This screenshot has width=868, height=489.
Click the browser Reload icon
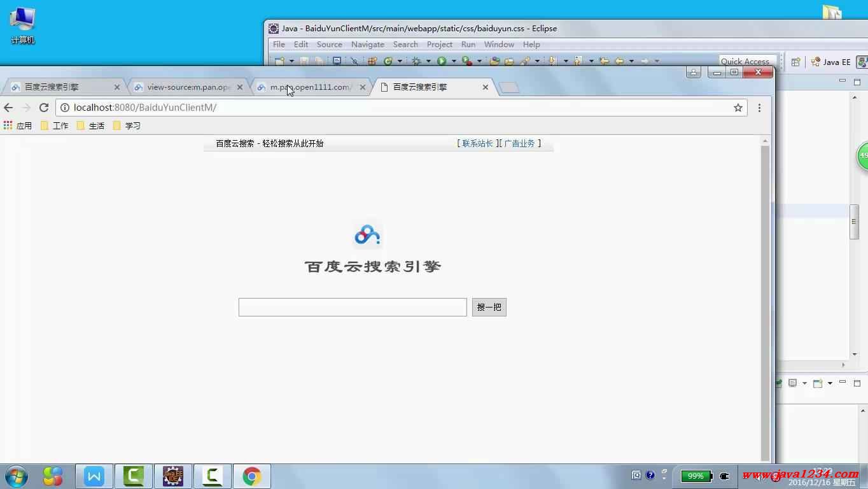[x=44, y=108]
